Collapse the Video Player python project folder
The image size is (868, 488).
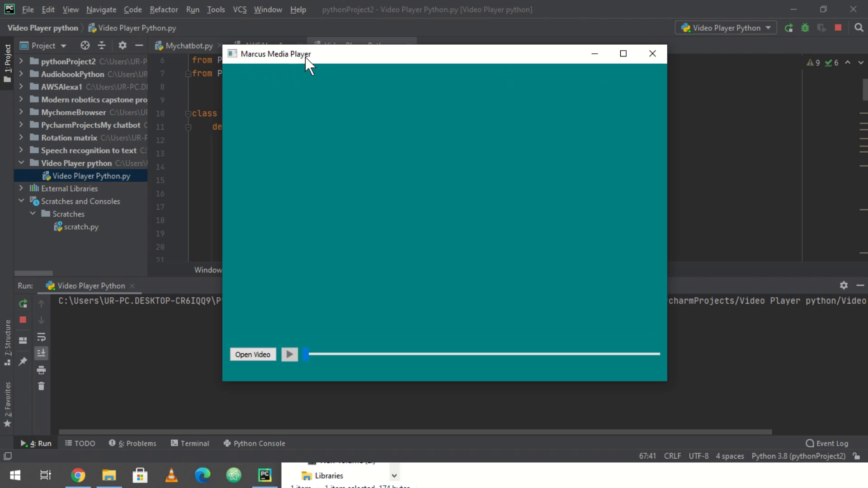tap(21, 163)
